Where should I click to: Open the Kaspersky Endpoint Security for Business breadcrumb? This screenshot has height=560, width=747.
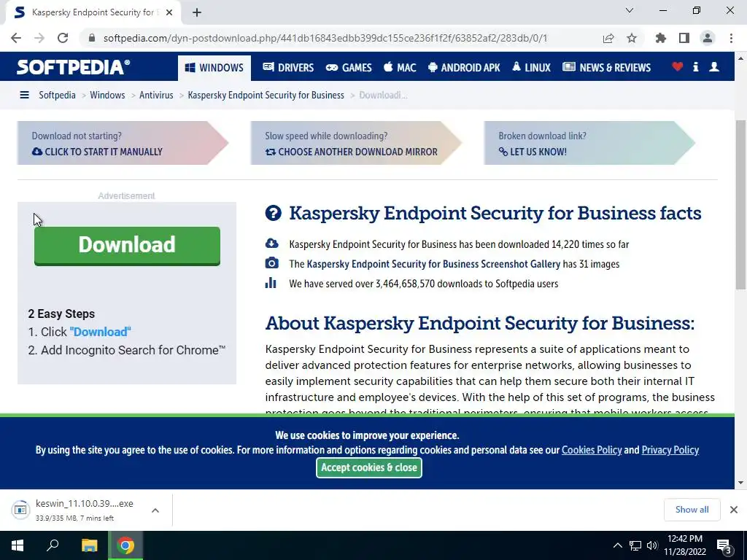point(266,95)
